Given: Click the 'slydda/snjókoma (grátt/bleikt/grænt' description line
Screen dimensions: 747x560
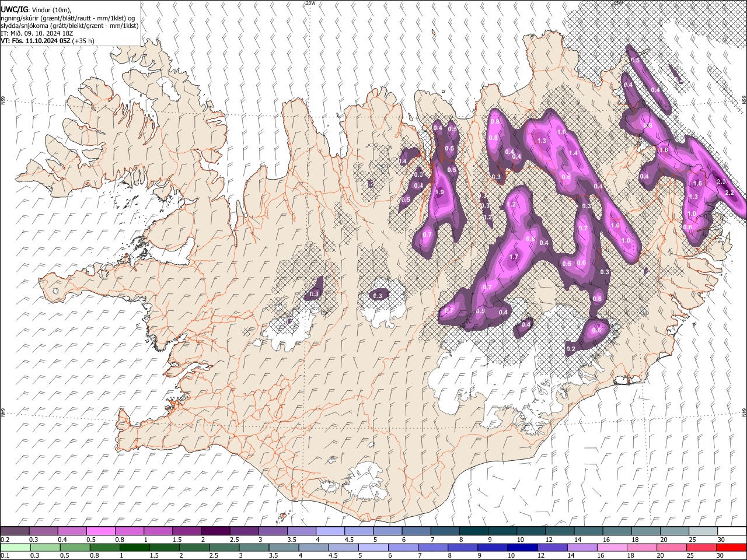Looking at the screenshot, I should [x=69, y=26].
